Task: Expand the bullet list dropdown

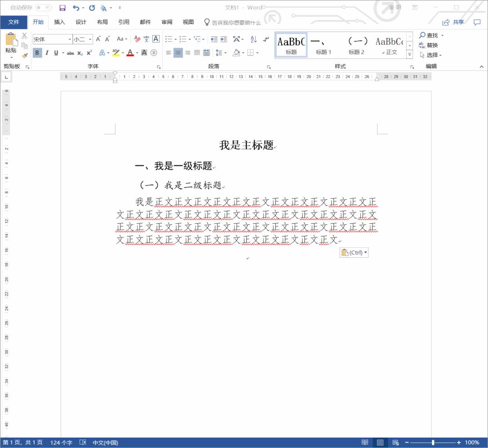Action: 175,39
